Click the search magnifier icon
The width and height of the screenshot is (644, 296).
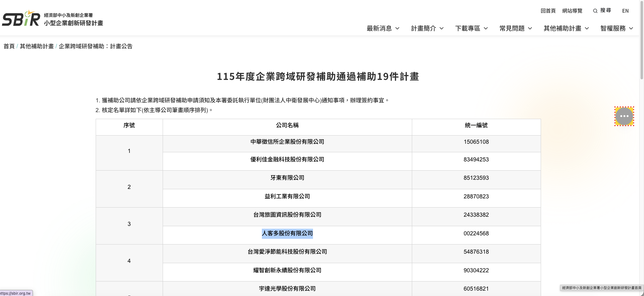(x=595, y=11)
